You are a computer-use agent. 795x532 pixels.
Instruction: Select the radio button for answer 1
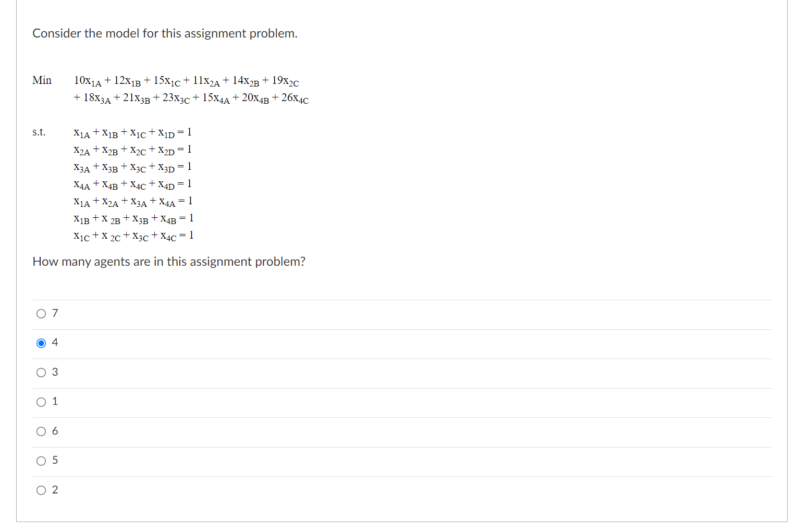[x=41, y=401]
